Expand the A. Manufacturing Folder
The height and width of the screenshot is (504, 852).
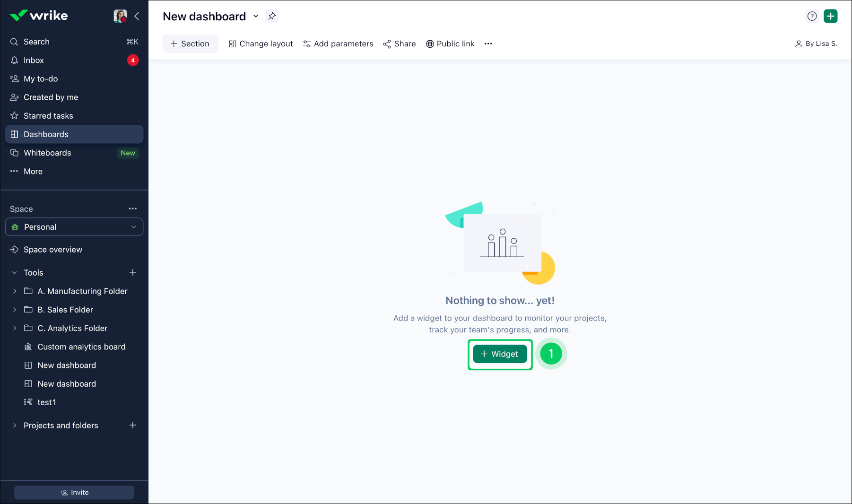pyautogui.click(x=15, y=291)
